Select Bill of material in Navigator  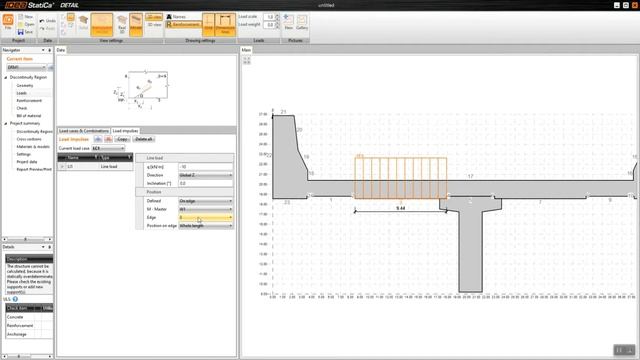pos(29,116)
